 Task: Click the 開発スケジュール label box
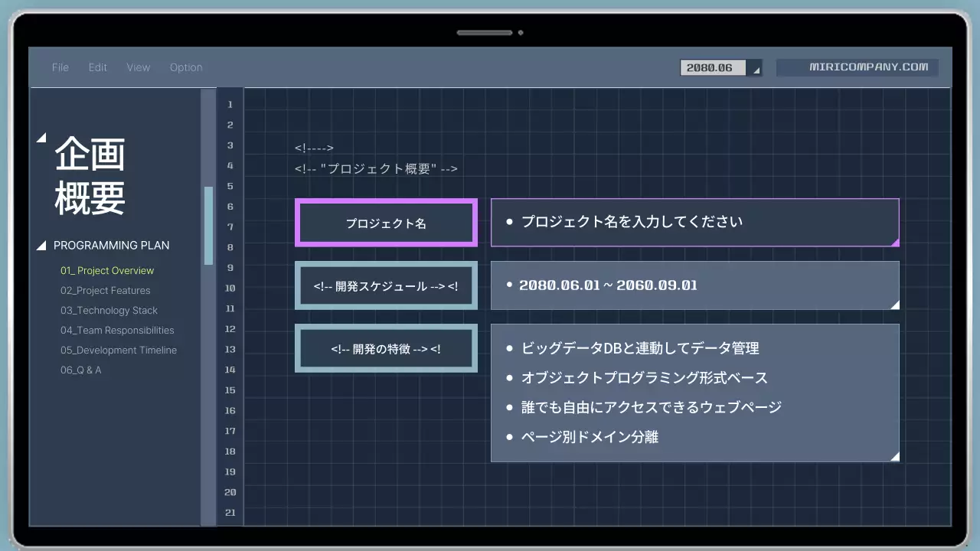click(386, 285)
